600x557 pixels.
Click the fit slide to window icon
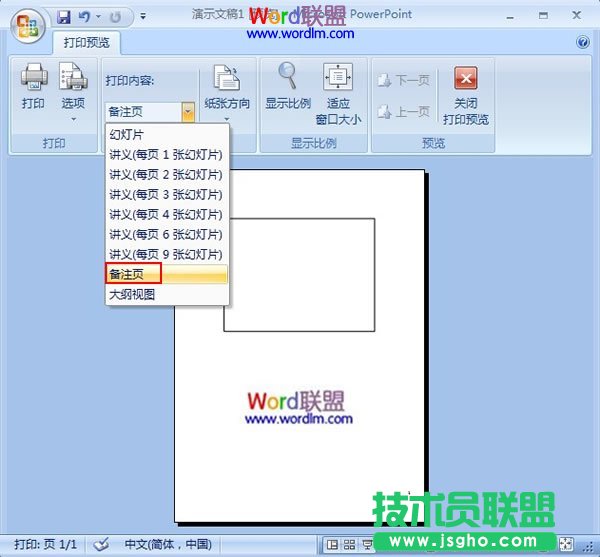tap(566, 544)
